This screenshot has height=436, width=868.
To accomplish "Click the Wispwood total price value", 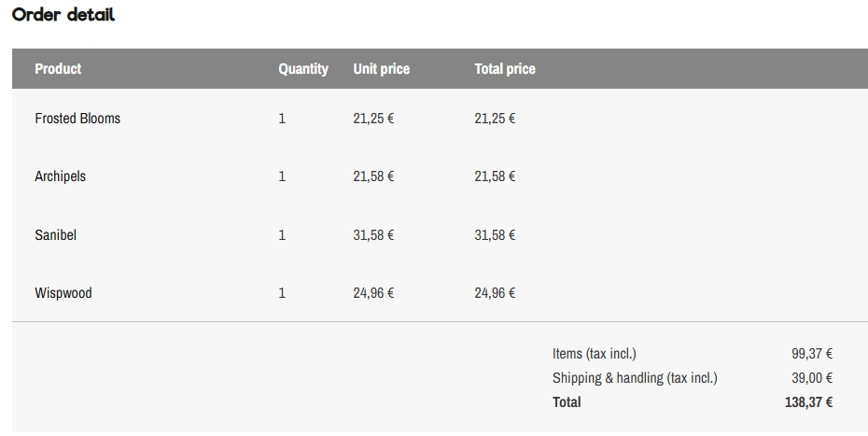I will click(x=495, y=293).
